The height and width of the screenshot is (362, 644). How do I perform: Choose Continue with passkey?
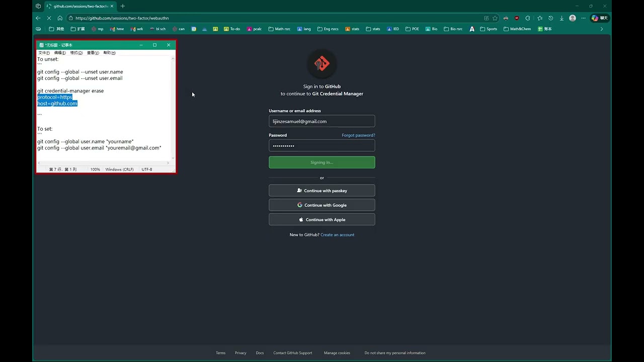click(322, 191)
